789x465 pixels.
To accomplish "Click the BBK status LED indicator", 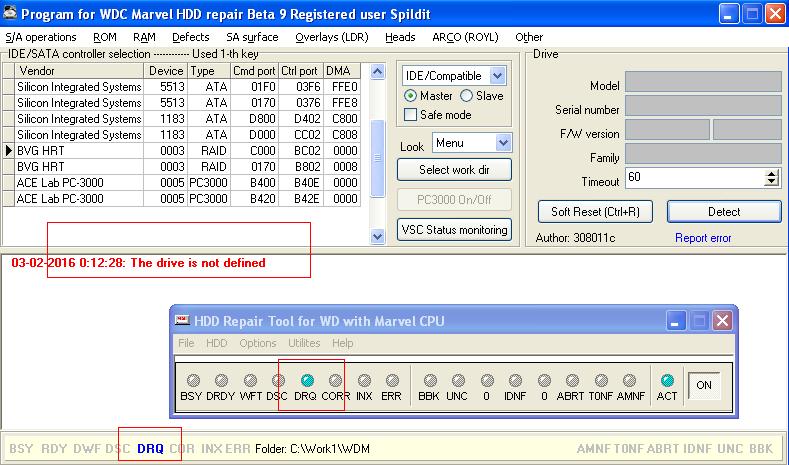I will (430, 380).
